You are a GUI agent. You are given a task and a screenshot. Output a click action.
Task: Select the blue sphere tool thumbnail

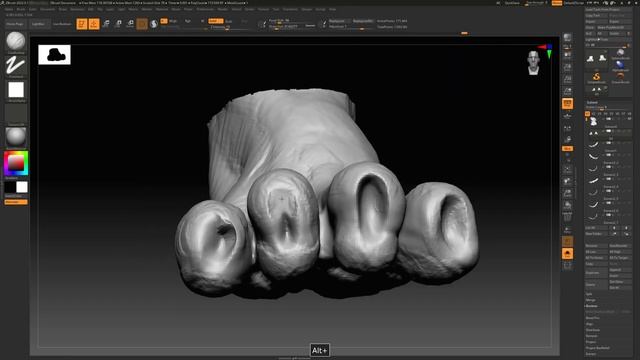(620, 65)
